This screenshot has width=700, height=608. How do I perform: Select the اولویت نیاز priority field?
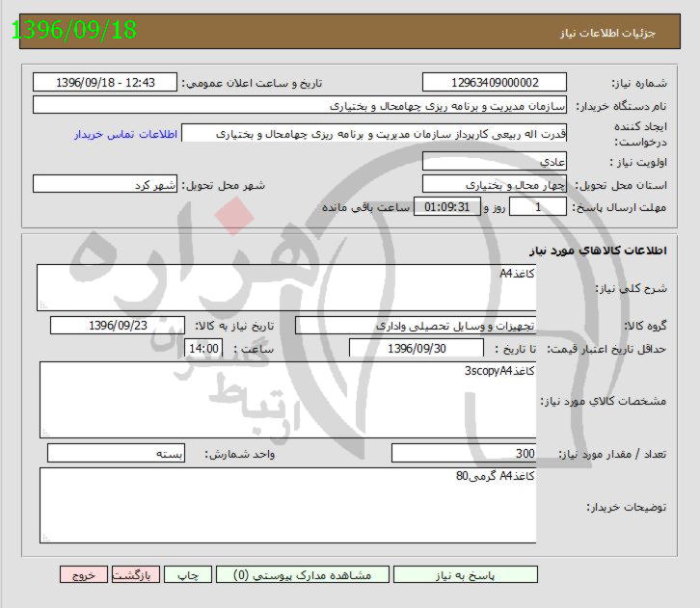click(495, 161)
